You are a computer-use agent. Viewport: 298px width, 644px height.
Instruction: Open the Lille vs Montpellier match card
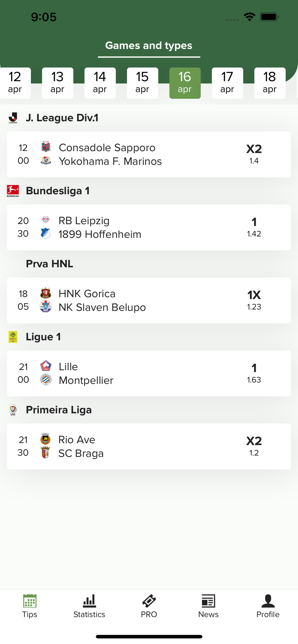tap(149, 373)
